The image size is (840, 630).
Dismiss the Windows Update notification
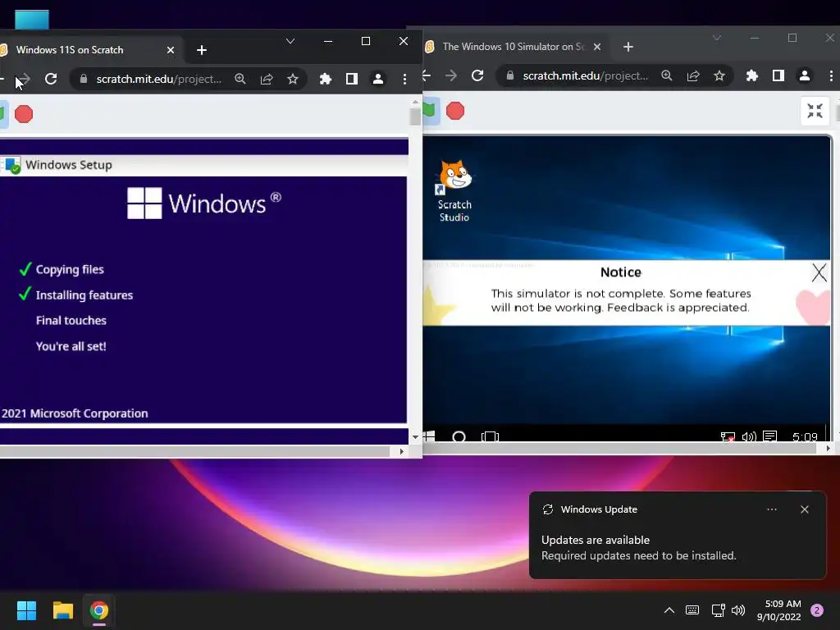pyautogui.click(x=804, y=509)
